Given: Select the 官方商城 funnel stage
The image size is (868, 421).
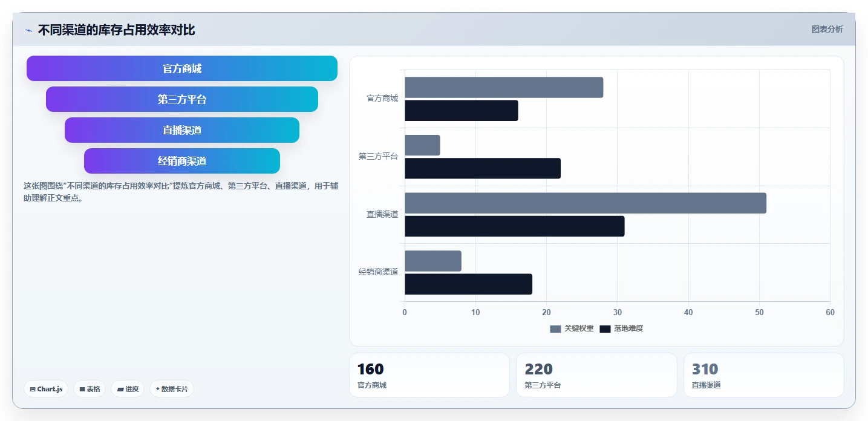Looking at the screenshot, I should click(182, 68).
